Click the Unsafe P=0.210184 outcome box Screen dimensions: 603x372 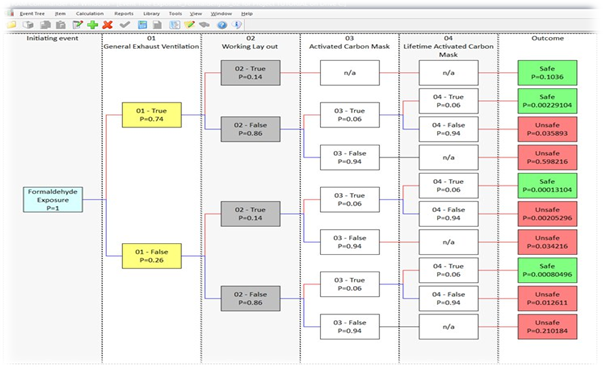(547, 327)
